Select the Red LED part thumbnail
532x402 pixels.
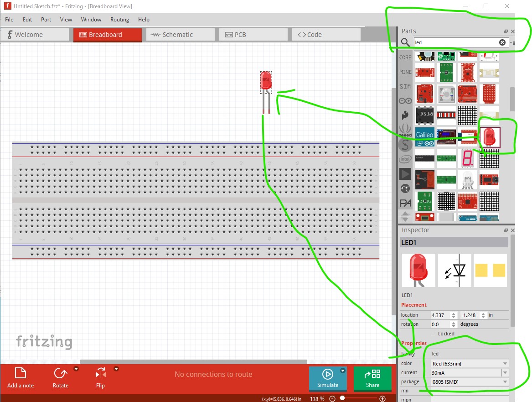(489, 137)
